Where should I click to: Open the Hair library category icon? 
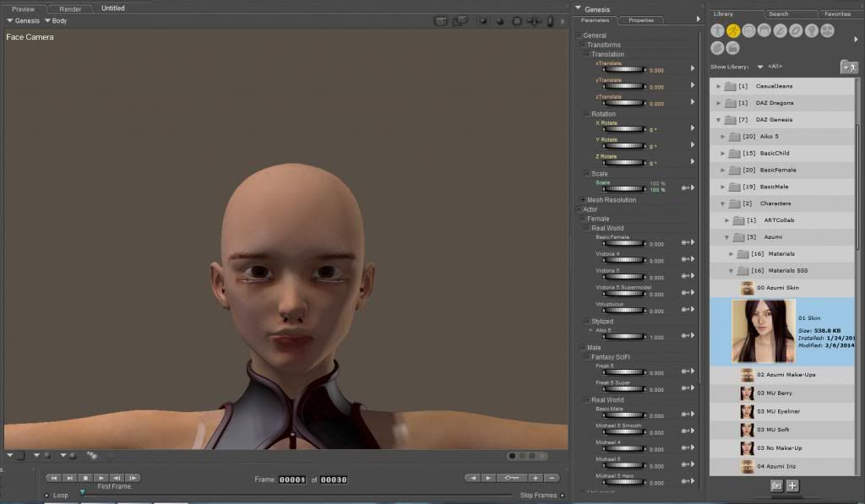(764, 30)
